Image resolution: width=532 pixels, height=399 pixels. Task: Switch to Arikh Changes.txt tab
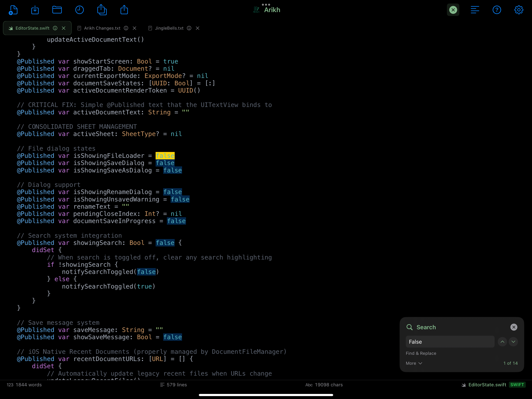102,28
